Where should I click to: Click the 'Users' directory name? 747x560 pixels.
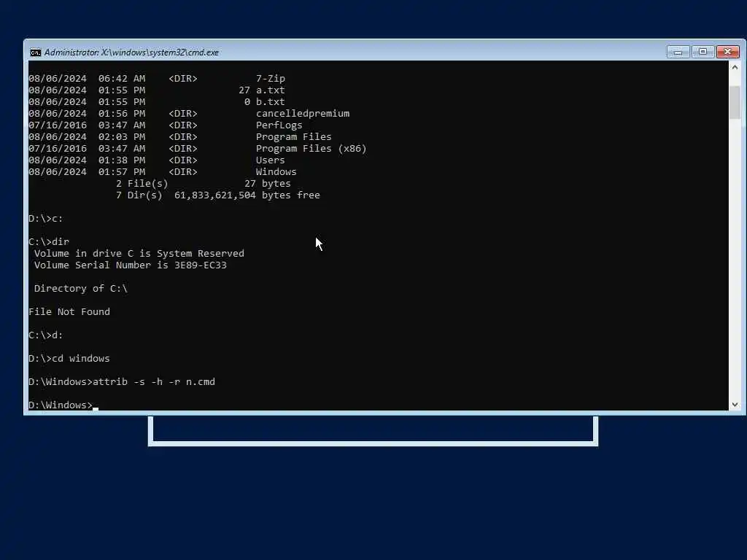(x=270, y=160)
